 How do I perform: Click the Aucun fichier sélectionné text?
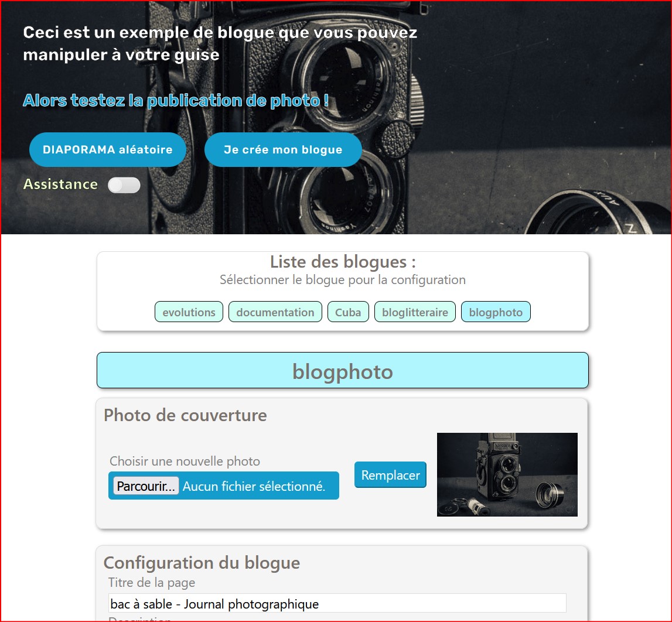[x=254, y=486]
